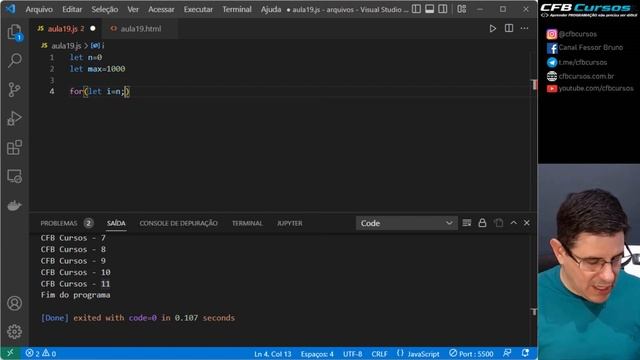Open Customize Layout icon
This screenshot has height=360, width=640.
[x=462, y=9]
